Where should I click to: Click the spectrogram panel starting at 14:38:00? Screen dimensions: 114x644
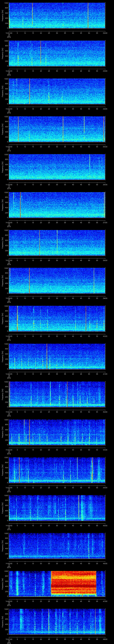[57, 281]
